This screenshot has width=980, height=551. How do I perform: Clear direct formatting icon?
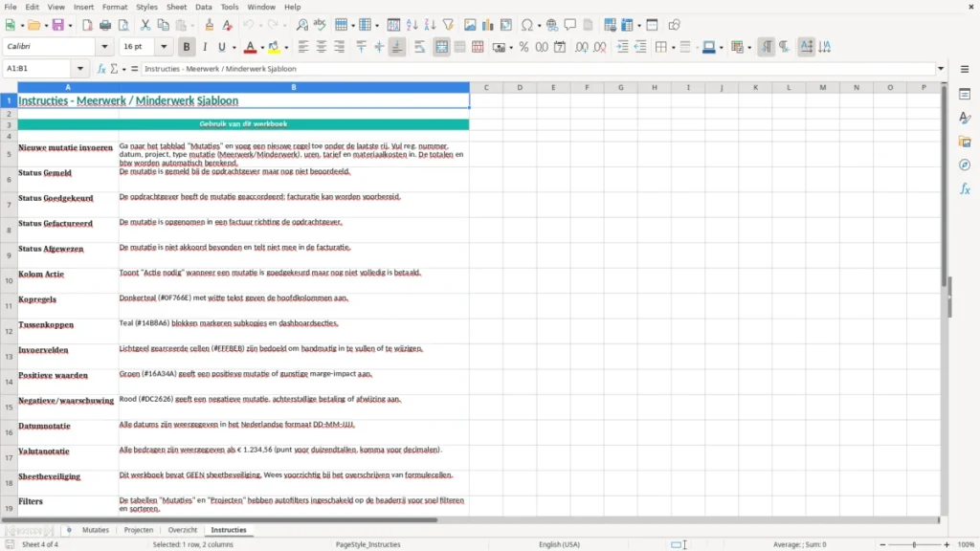(228, 25)
